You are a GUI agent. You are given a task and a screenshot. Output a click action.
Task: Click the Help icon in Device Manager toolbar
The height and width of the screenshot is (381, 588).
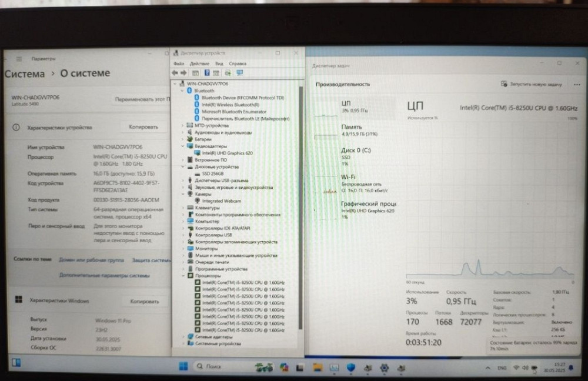point(207,72)
